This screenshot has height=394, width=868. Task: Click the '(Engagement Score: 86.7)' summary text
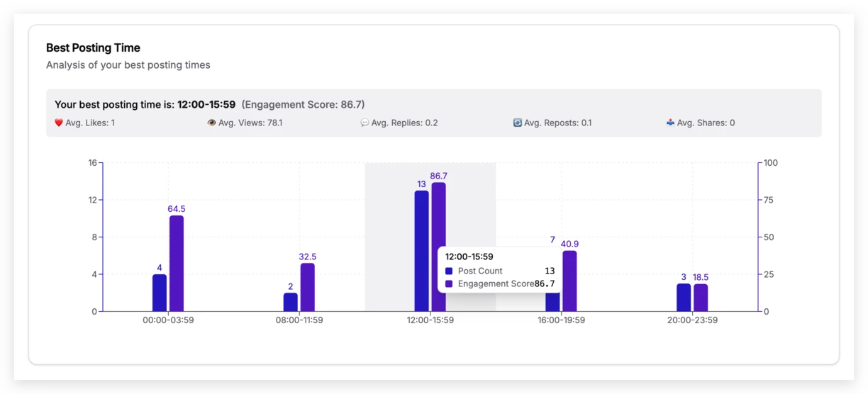tap(304, 104)
